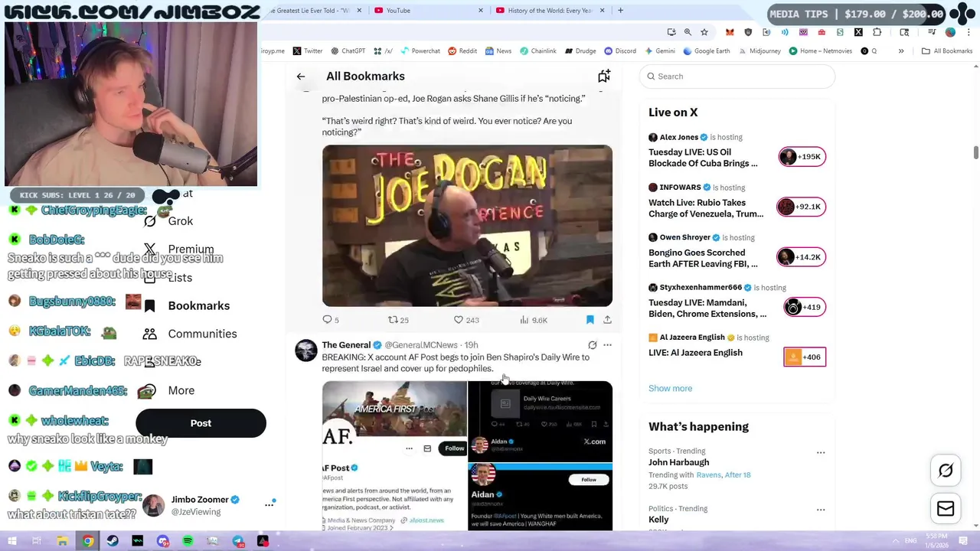Open Chrome profile avatar menu

point(950,32)
